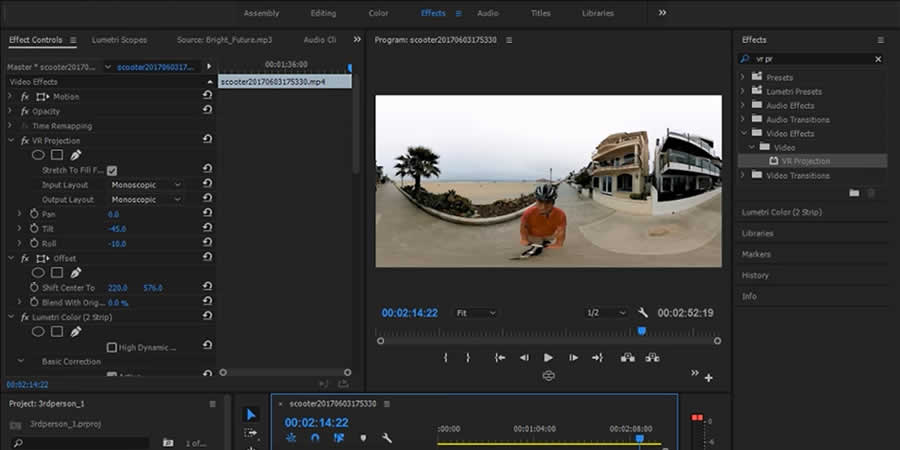
Task: Edit the Tilt value -45.0
Action: 117,229
